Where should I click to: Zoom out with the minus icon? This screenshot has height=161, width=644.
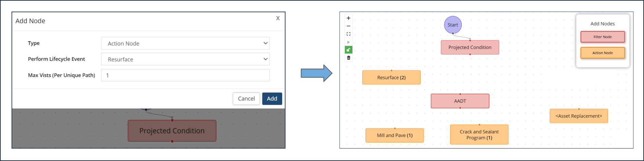click(x=348, y=26)
